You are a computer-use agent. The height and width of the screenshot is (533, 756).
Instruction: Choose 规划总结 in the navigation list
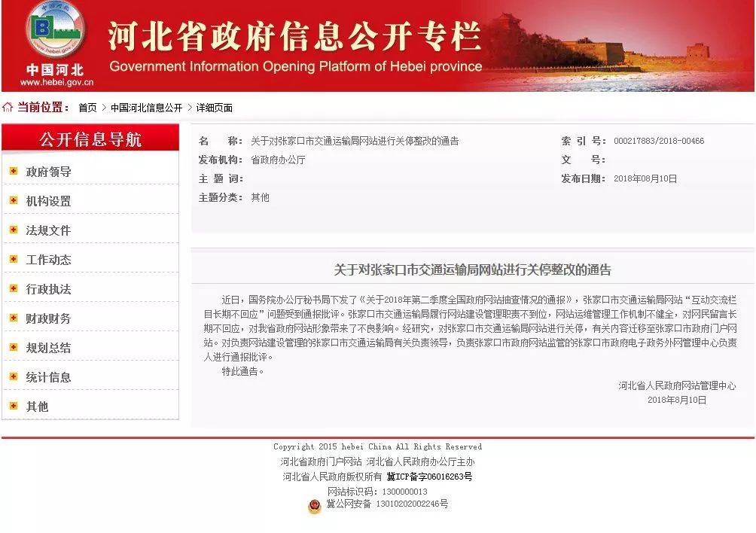coord(48,348)
